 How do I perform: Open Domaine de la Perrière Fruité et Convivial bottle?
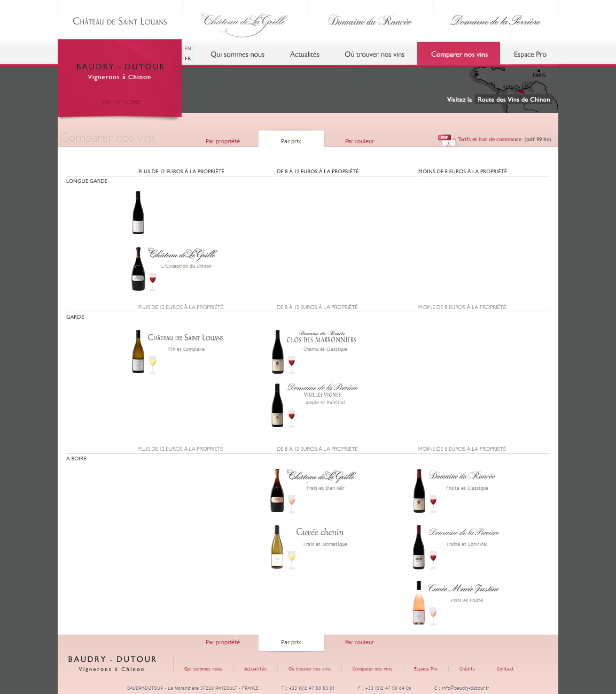419,546
